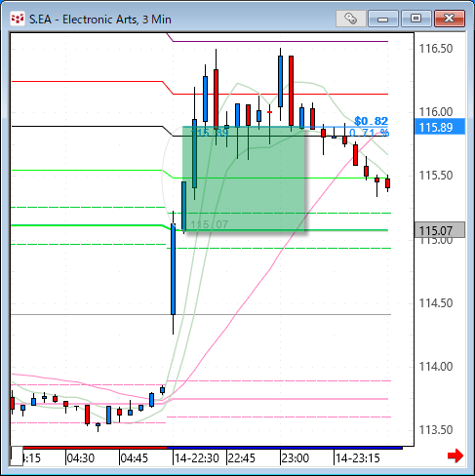Image resolution: width=475 pixels, height=476 pixels.
Task: Click the blue 115.89 price marker
Action: pyautogui.click(x=440, y=127)
